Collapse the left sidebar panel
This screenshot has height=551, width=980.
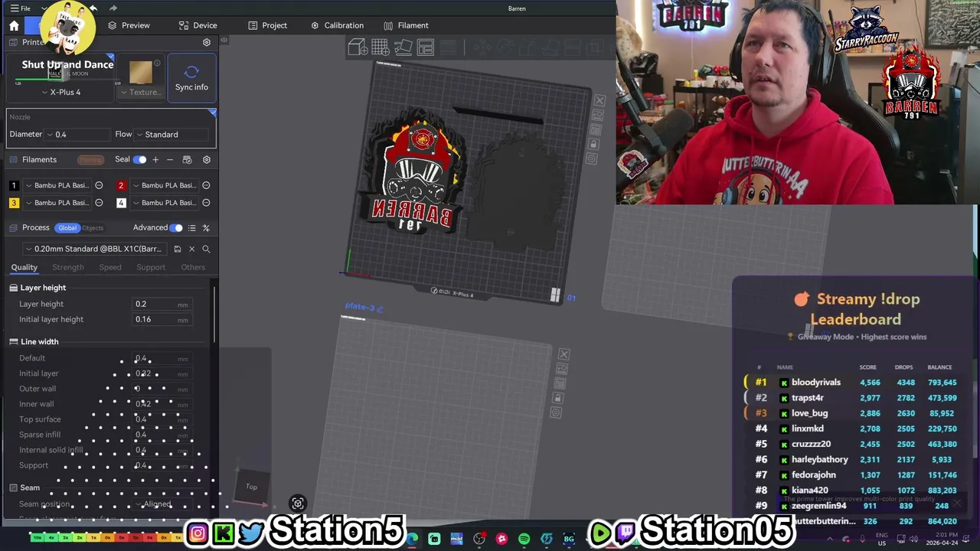(x=224, y=40)
